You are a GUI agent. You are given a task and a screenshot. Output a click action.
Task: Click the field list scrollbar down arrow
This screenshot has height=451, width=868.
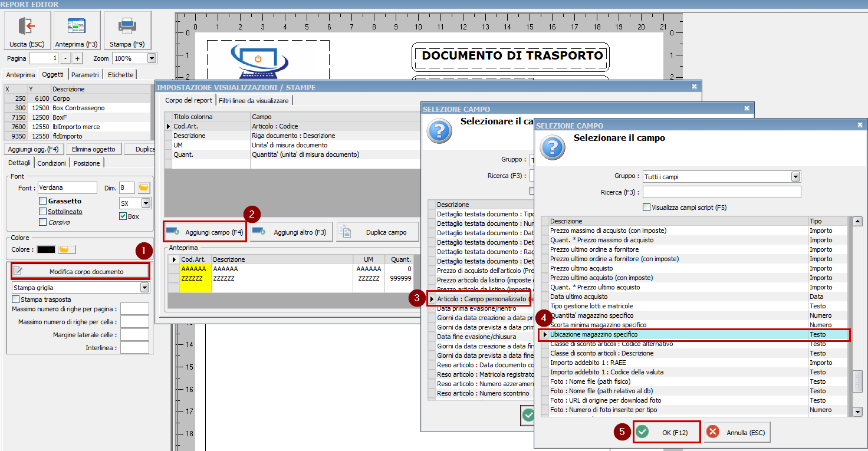[858, 412]
